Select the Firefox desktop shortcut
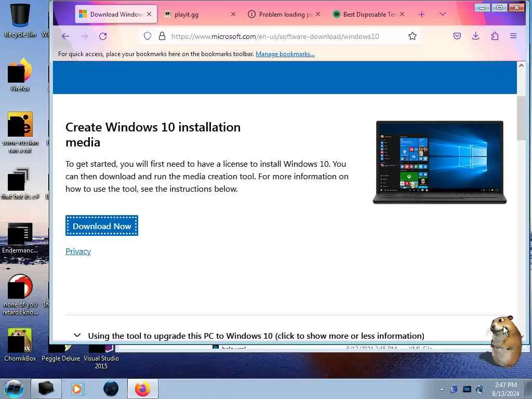Screen dimensions: 532x399 pos(20,75)
